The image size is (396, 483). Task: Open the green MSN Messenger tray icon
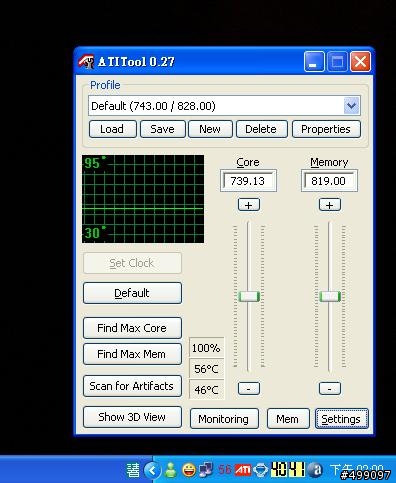coord(171,470)
